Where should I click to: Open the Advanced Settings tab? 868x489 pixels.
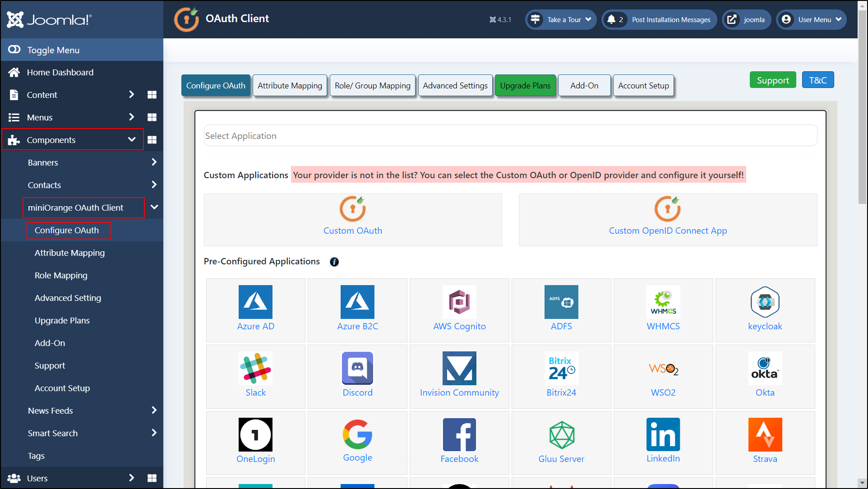[x=455, y=86]
